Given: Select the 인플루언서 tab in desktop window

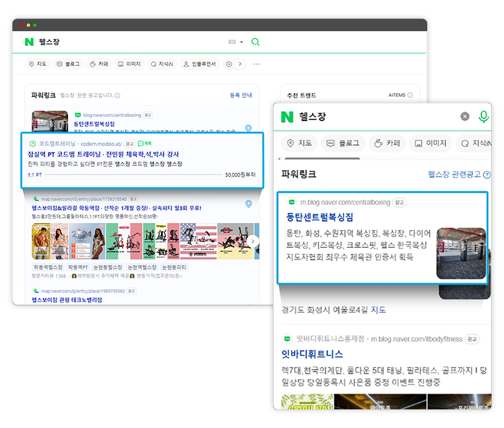Looking at the screenshot, I should tap(199, 64).
